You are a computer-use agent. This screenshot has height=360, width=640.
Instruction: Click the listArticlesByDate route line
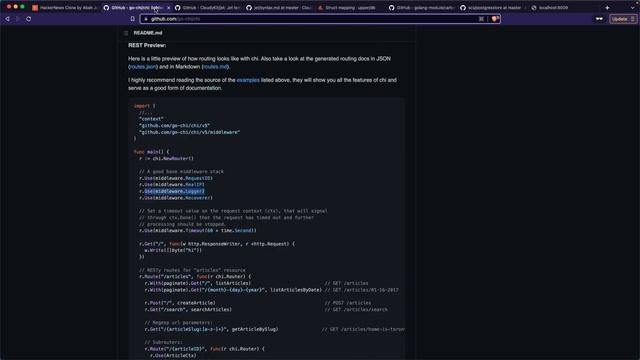coord(233,290)
